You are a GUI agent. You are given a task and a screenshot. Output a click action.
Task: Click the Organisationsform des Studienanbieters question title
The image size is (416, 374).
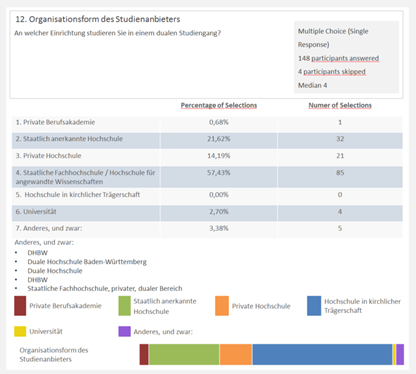(98, 19)
